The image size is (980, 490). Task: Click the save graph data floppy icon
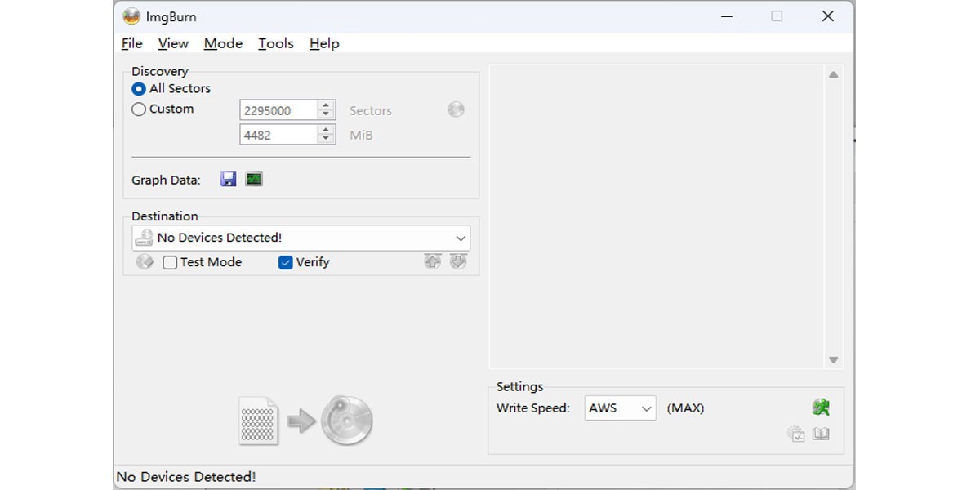[229, 180]
